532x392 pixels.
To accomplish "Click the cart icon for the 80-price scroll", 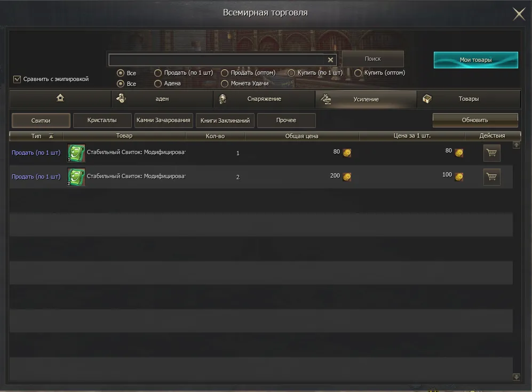I will click(491, 153).
